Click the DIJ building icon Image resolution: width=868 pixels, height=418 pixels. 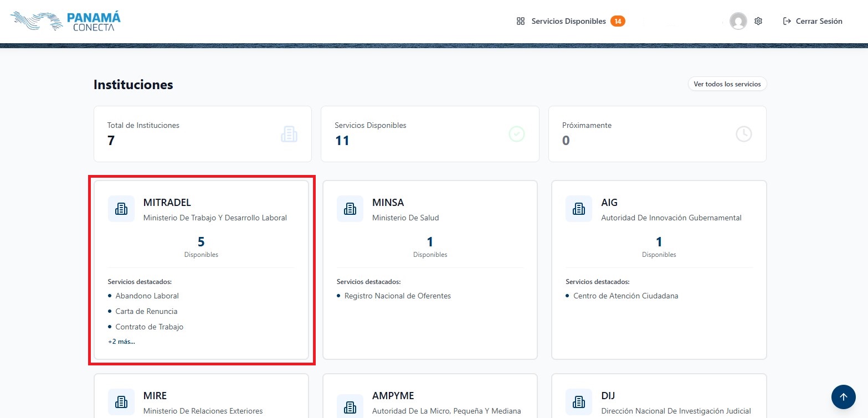[x=579, y=402]
